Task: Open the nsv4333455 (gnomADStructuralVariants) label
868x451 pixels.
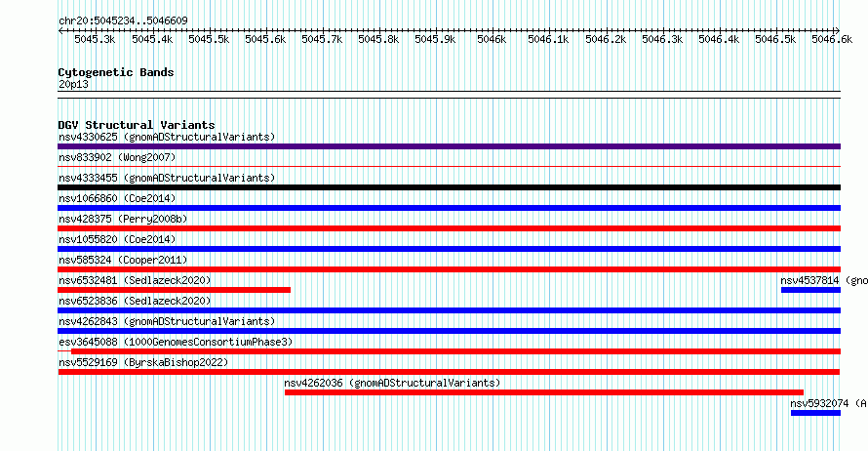Action: [x=167, y=178]
